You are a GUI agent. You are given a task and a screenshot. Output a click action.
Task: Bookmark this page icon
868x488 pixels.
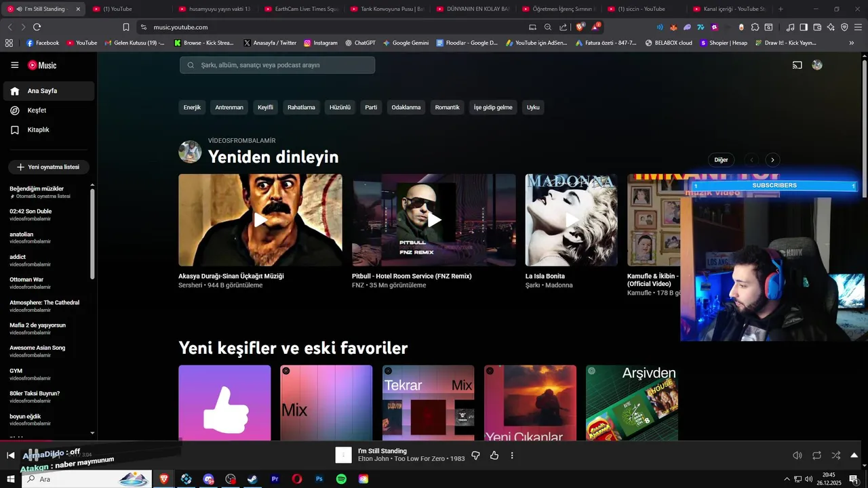(x=126, y=27)
